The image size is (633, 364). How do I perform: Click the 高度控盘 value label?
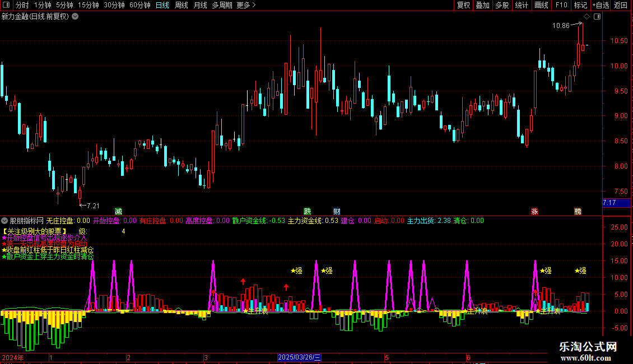207,221
